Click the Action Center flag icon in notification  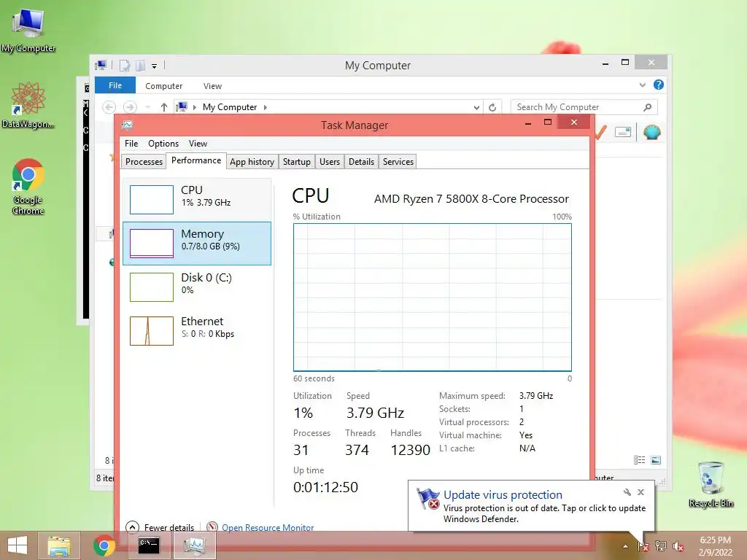(427, 499)
